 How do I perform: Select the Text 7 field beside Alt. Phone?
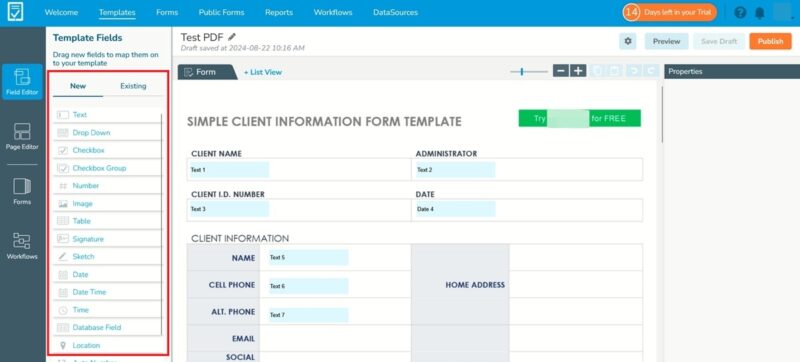pos(308,315)
